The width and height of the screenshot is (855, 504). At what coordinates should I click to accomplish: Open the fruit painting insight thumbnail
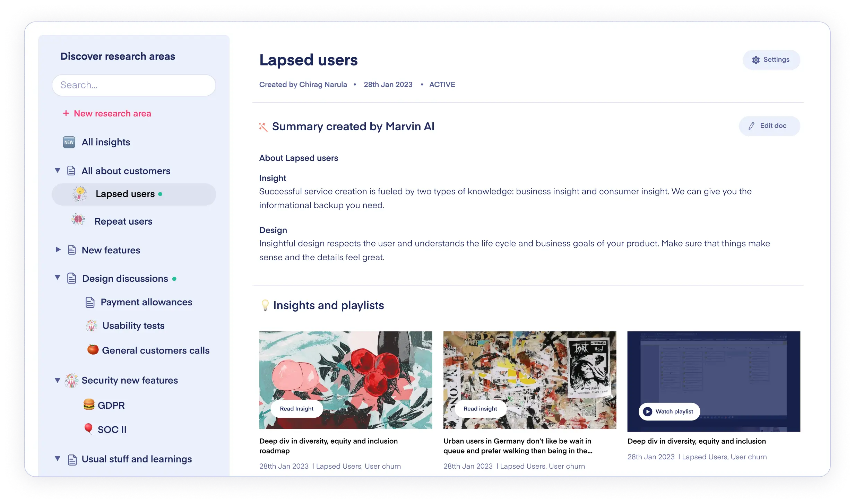346,380
